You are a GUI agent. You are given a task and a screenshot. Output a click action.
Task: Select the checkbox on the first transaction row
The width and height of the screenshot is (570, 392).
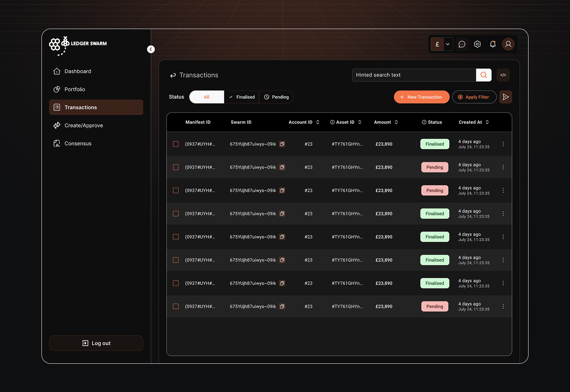(x=176, y=144)
